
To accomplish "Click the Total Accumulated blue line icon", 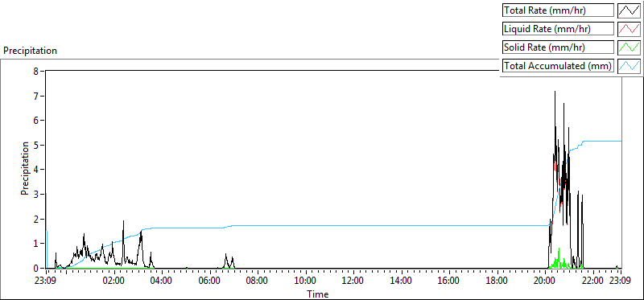I will click(x=629, y=66).
